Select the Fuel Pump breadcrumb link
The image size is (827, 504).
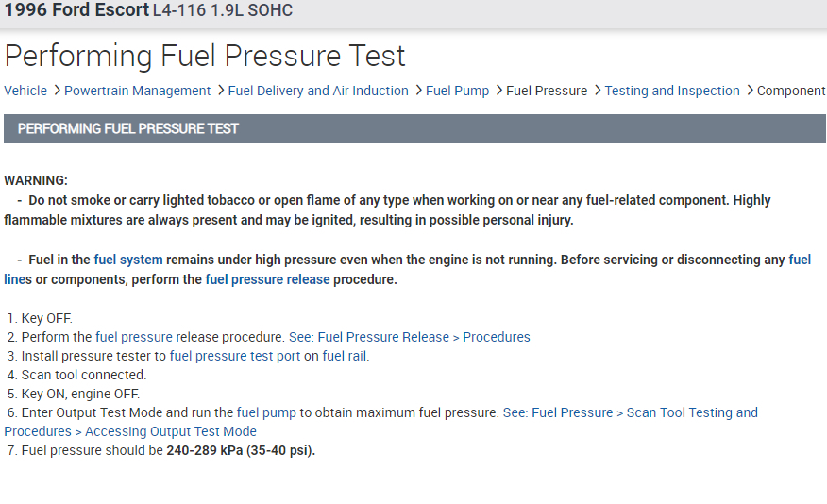coord(457,91)
